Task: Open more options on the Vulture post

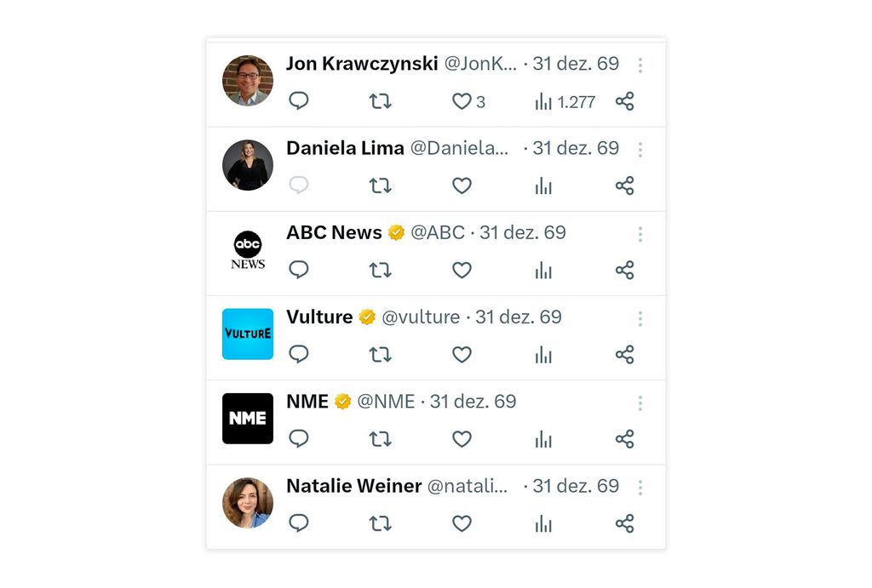Action: (640, 318)
